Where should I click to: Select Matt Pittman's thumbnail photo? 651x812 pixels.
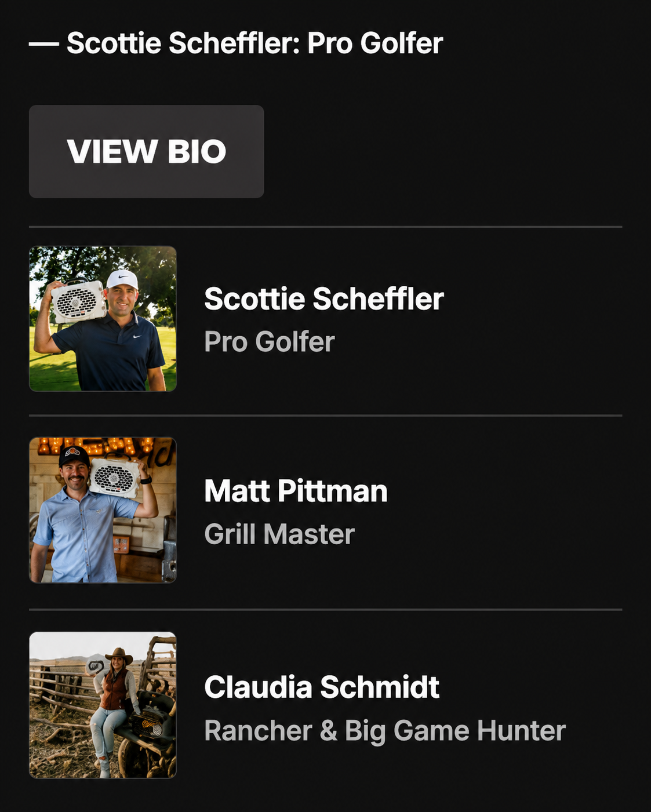103,510
